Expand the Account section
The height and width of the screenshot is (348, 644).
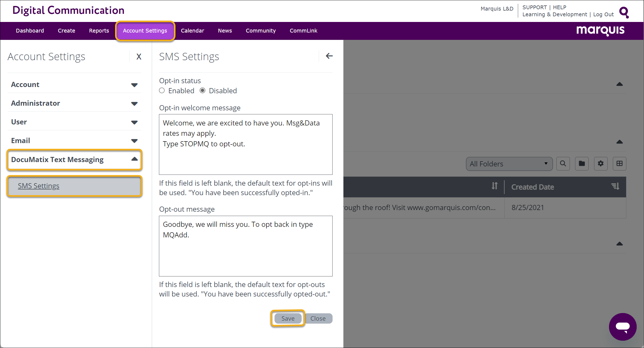[74, 85]
